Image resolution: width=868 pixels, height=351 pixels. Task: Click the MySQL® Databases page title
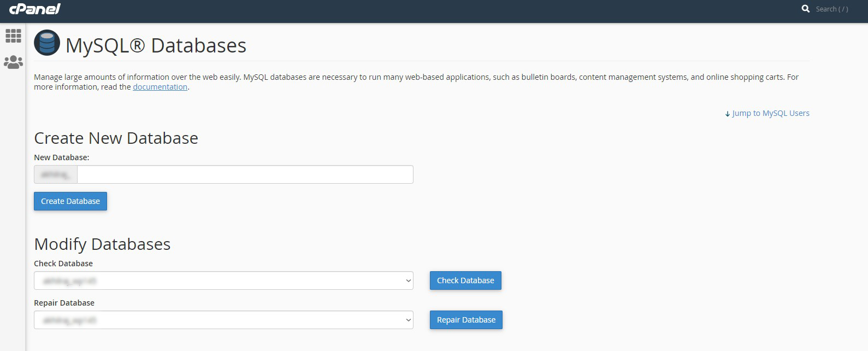(156, 45)
